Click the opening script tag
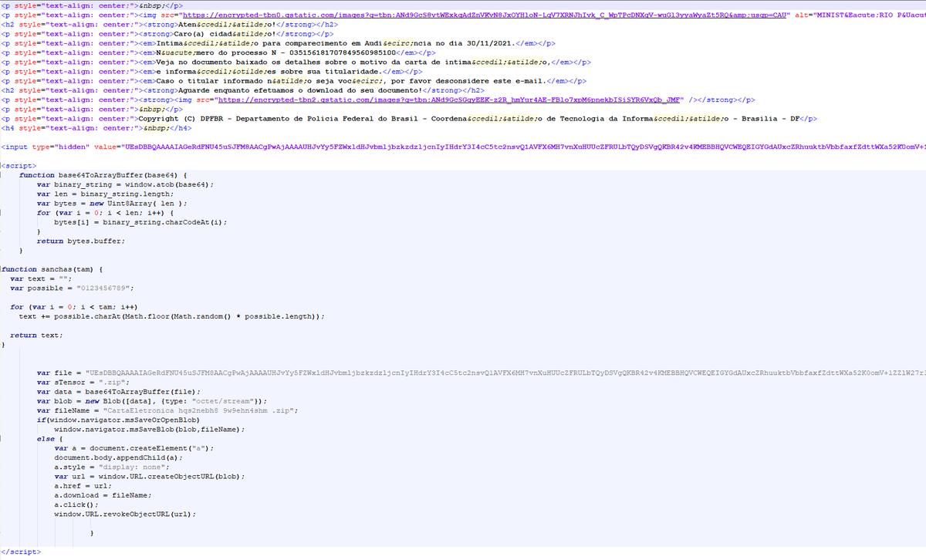926x560 pixels. [17, 166]
